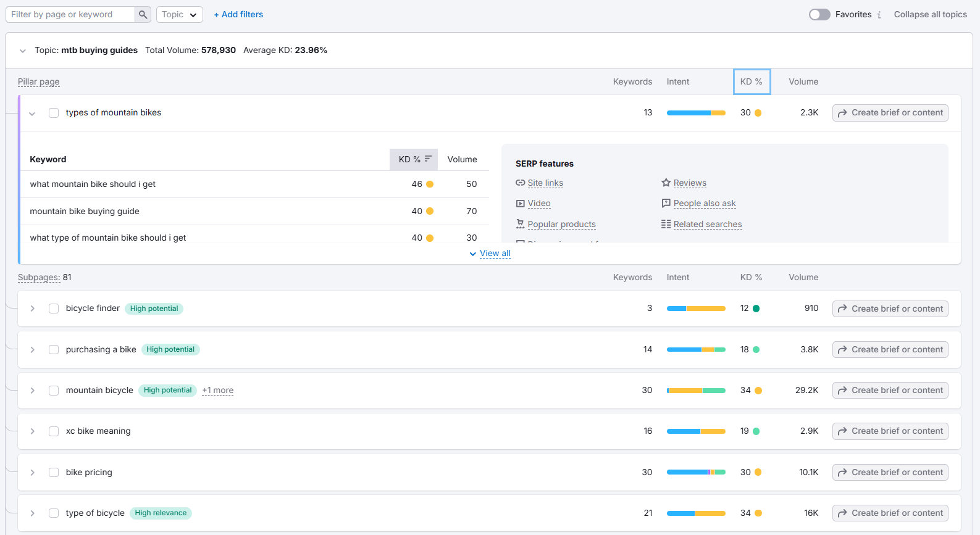Click the KD dot for type of bicycle
This screenshot has height=535, width=980.
(x=758, y=513)
